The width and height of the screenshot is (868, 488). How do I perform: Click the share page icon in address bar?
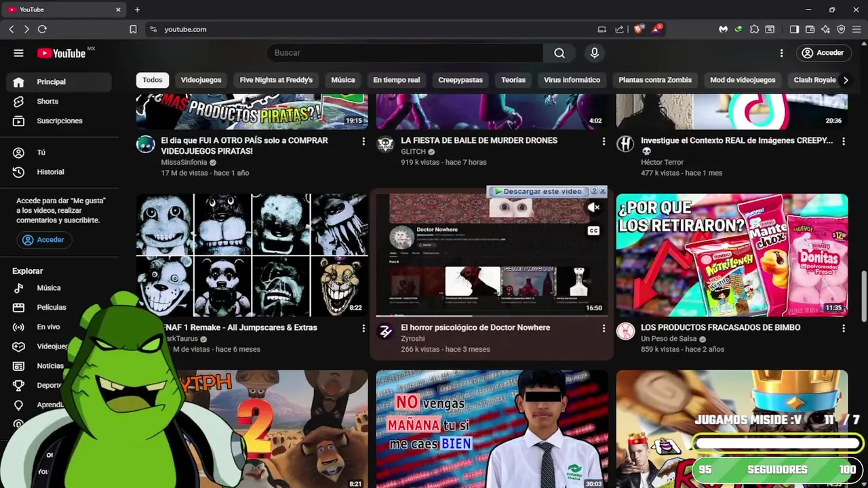coord(619,29)
